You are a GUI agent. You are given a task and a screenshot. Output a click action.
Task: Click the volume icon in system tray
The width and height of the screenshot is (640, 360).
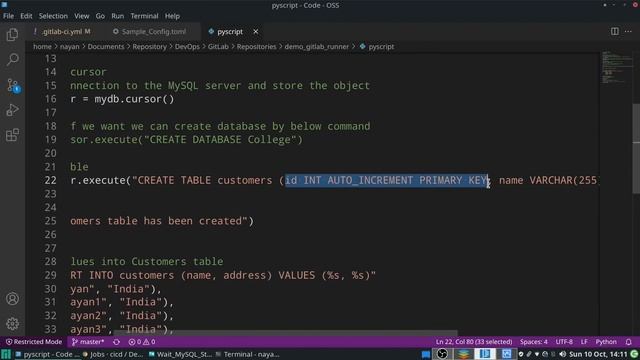tap(563, 354)
